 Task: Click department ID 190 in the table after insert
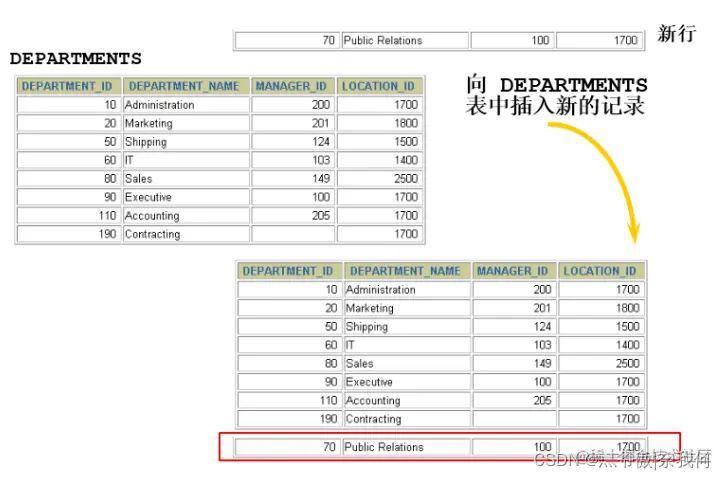point(328,419)
